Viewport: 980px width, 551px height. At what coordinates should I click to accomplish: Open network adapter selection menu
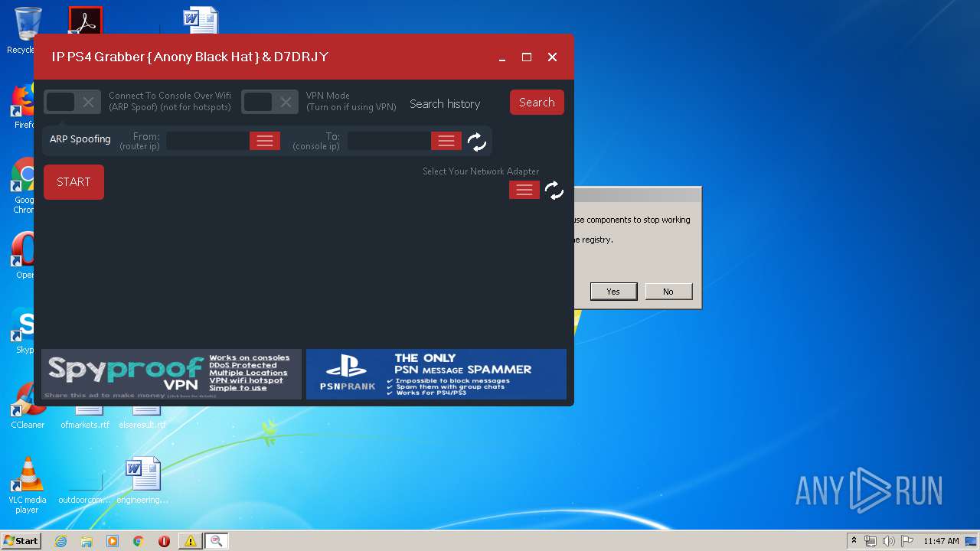click(x=524, y=190)
